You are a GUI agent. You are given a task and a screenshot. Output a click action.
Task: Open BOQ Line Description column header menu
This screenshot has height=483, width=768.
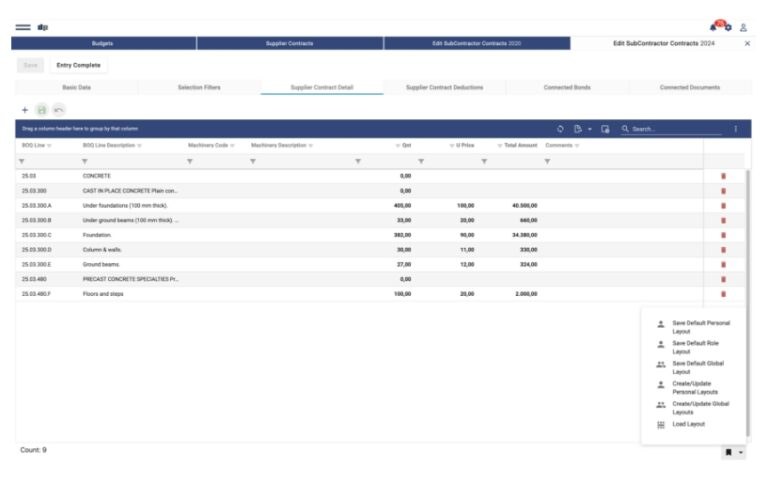[140, 145]
